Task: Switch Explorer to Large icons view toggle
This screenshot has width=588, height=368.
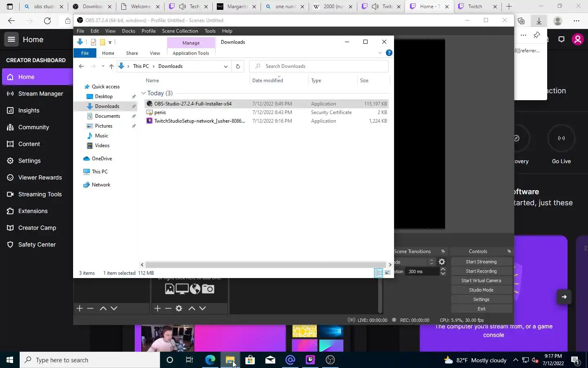Action: click(x=388, y=273)
